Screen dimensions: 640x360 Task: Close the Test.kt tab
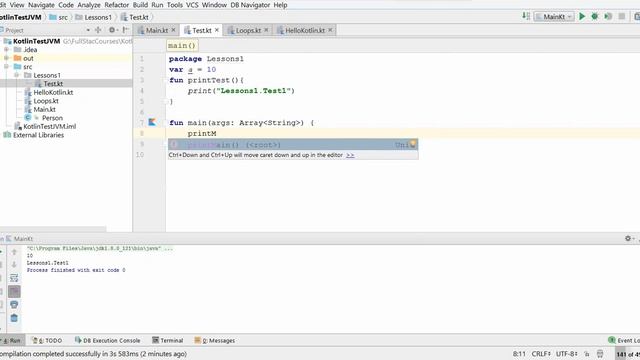click(217, 30)
